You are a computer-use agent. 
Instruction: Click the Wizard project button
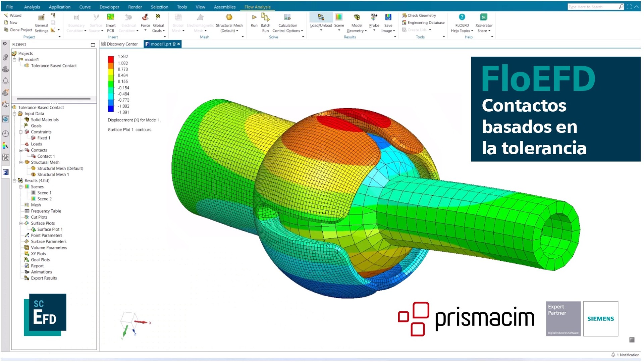(14, 15)
